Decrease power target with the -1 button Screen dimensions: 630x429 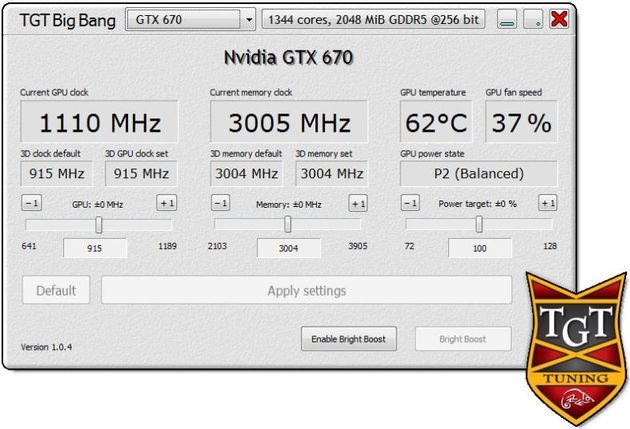[410, 203]
